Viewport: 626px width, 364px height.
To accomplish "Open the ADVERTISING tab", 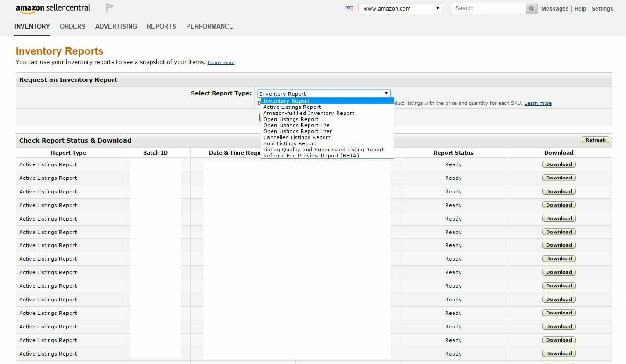I will pos(116,26).
